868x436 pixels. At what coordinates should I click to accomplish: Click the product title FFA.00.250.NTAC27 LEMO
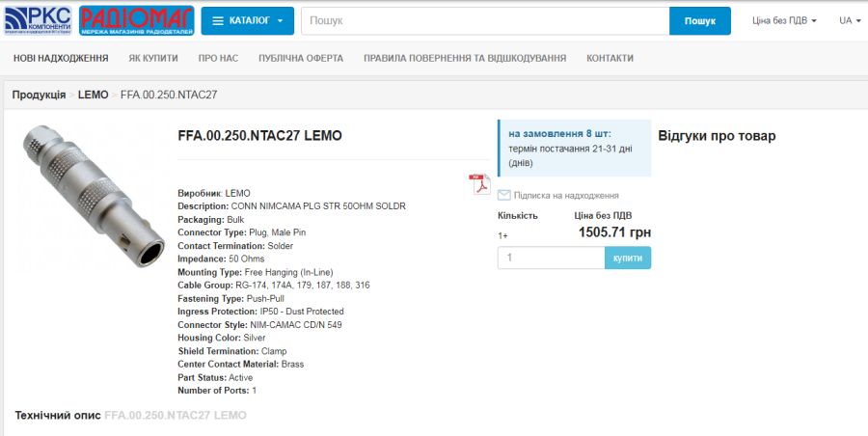click(x=259, y=136)
